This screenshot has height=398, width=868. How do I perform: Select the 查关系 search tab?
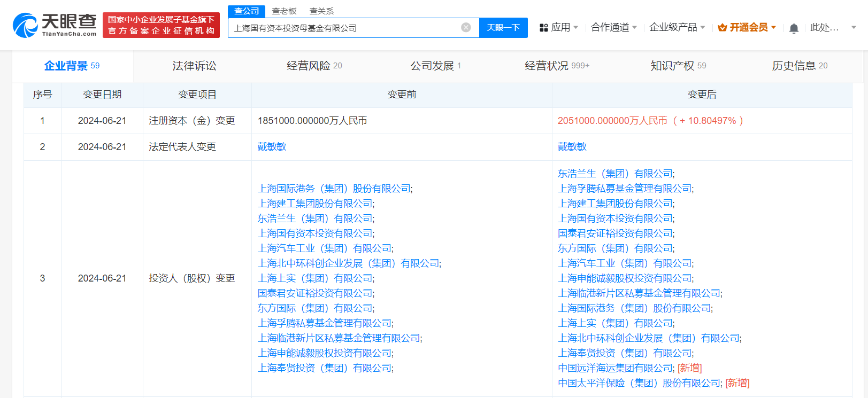(321, 11)
